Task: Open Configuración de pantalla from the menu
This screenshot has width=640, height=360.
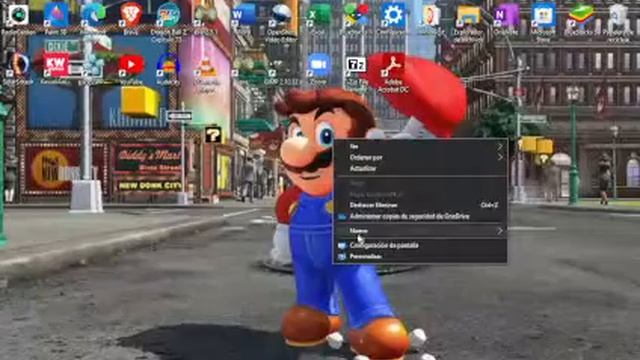Action: tap(420, 245)
